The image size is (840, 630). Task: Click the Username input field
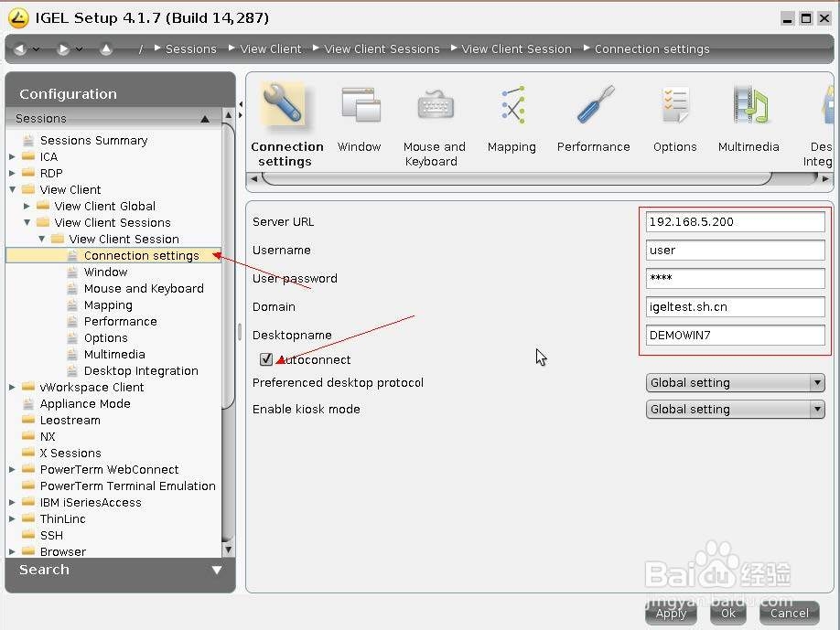735,250
